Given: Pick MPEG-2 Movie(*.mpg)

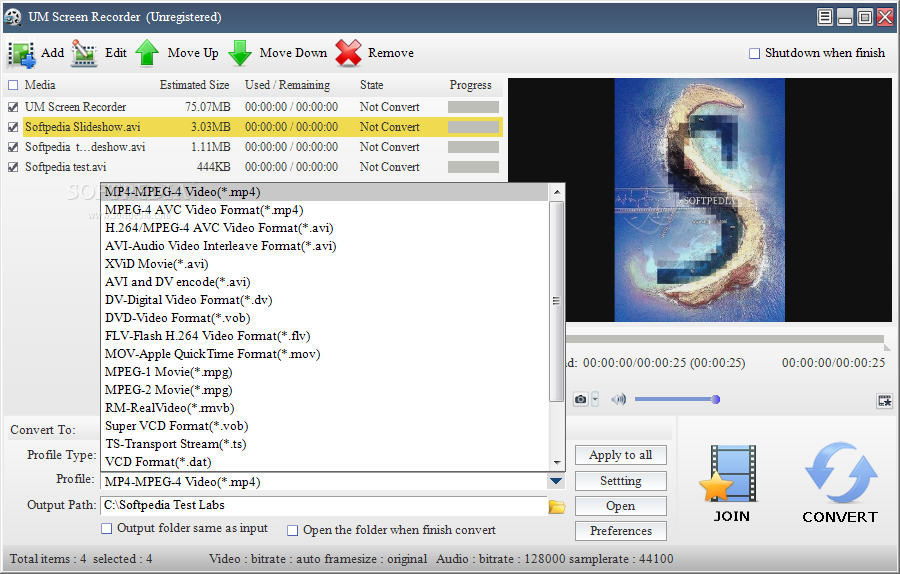Looking at the screenshot, I should [x=325, y=390].
